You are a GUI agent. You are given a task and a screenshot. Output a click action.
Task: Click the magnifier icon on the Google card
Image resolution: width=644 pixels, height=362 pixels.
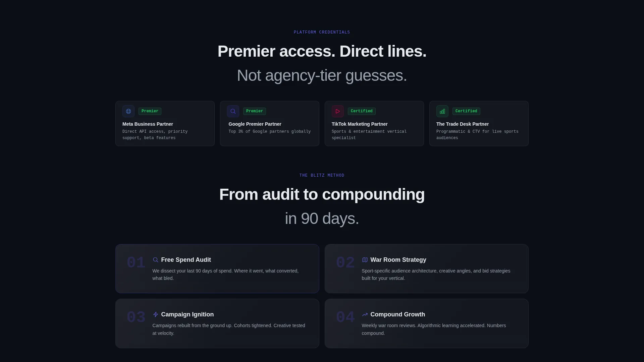coord(233,111)
